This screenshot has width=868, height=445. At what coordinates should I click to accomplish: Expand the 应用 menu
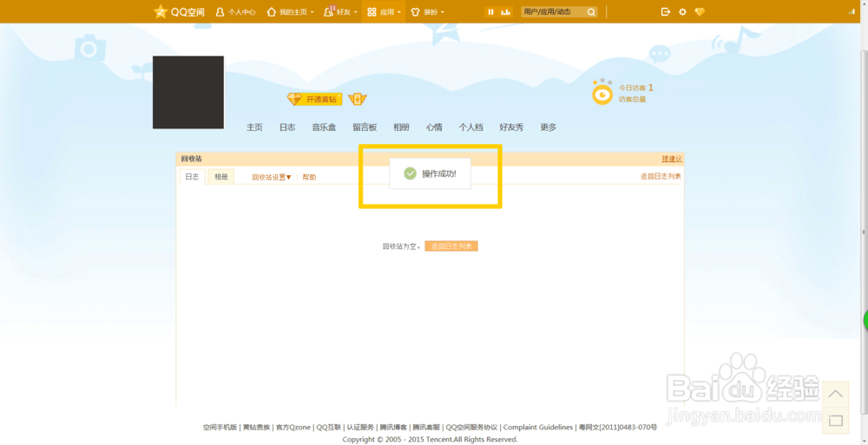(x=383, y=11)
